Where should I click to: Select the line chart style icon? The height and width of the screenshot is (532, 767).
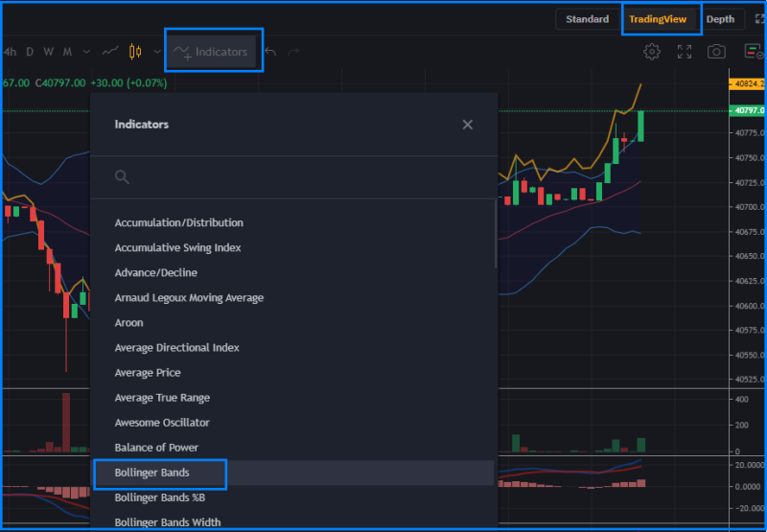[x=110, y=52]
